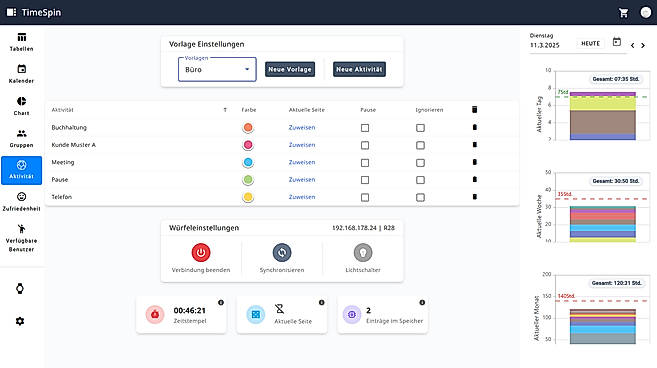Sort by the Aktivität column header
This screenshot has width=657, height=368.
tap(62, 110)
